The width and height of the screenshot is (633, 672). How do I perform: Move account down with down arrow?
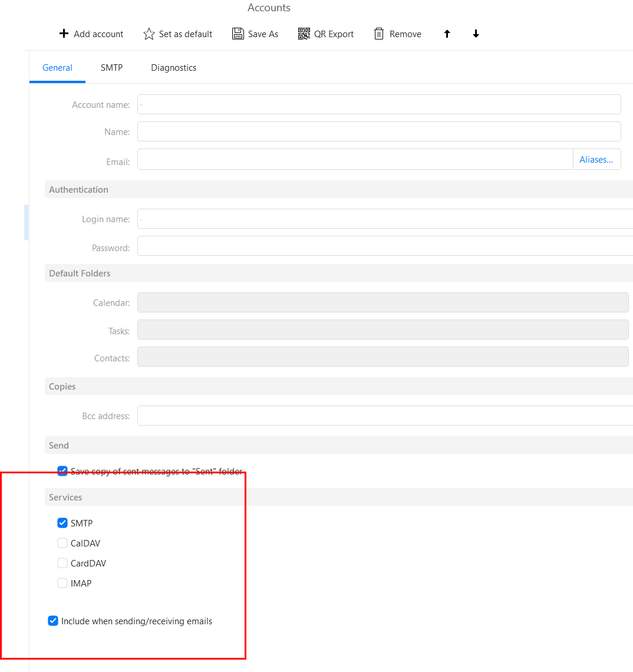pyautogui.click(x=476, y=34)
